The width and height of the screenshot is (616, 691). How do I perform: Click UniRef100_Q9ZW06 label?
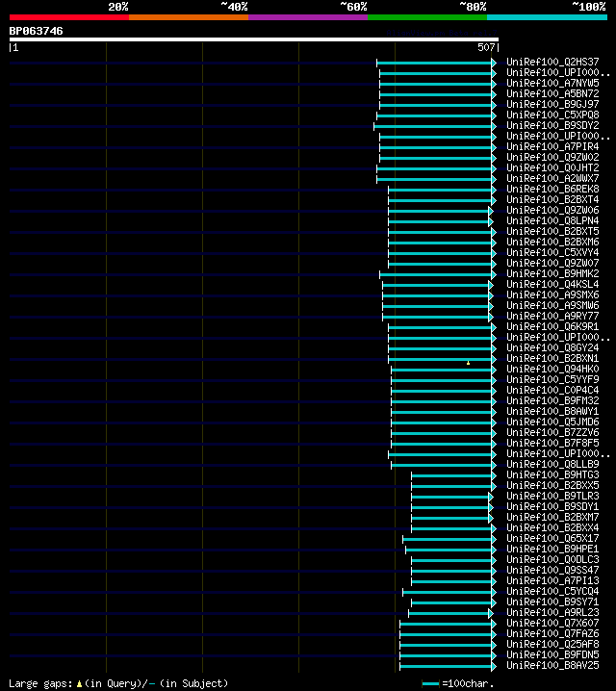[552, 210]
